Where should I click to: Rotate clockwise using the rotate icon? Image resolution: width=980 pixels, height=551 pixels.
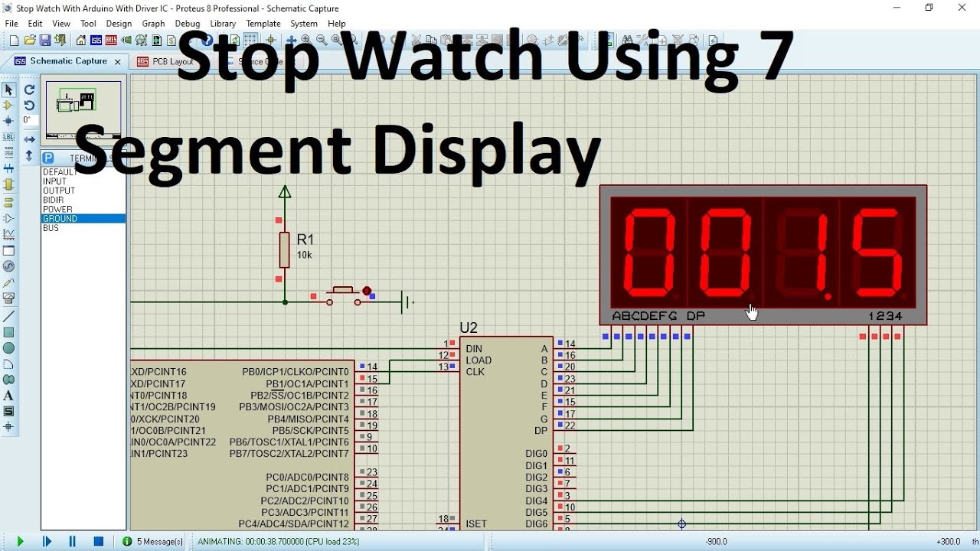29,90
